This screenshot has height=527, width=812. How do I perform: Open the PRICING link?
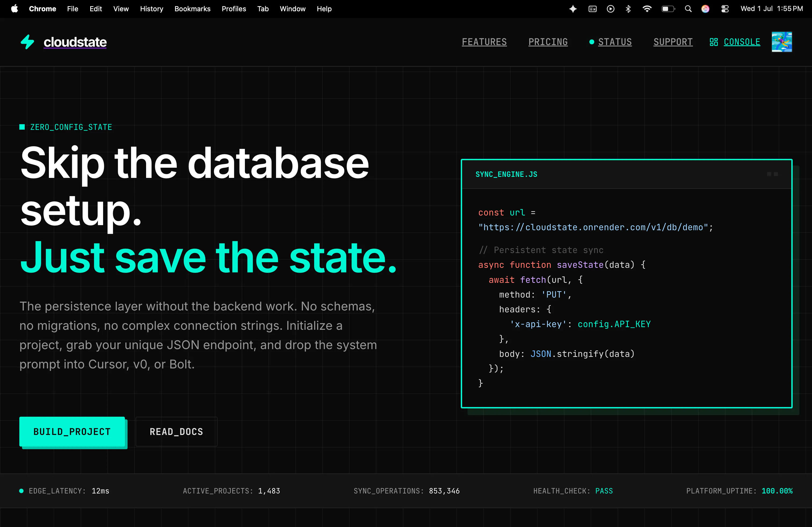[548, 42]
